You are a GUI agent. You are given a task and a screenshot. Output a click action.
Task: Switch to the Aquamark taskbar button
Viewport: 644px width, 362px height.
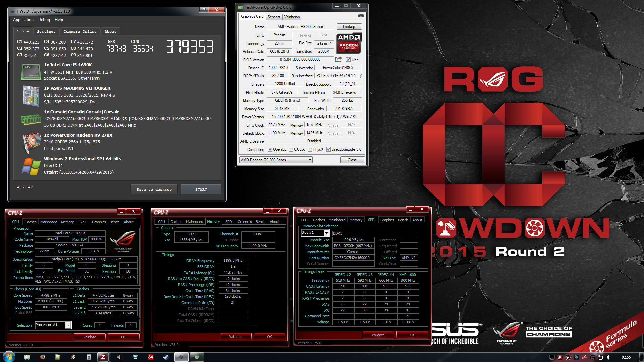click(181, 357)
